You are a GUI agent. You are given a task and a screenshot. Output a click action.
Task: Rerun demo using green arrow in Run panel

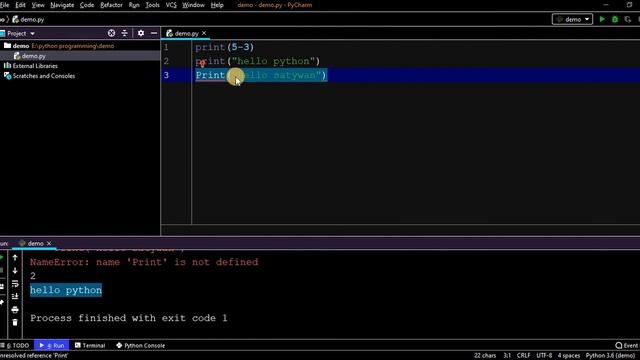click(2, 258)
